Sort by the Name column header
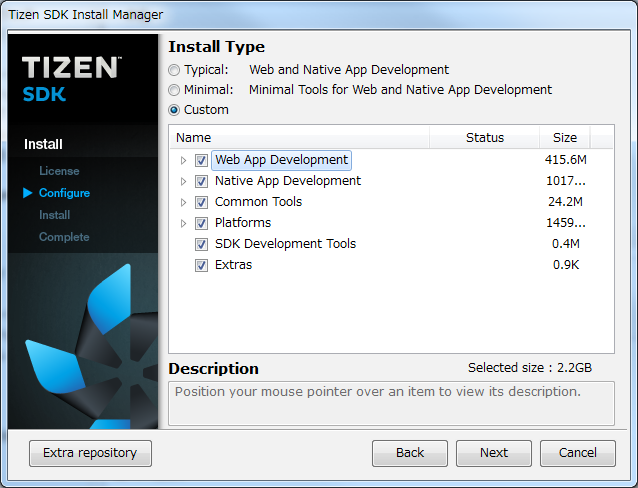Screen dimensions: 638x488 [299, 138]
